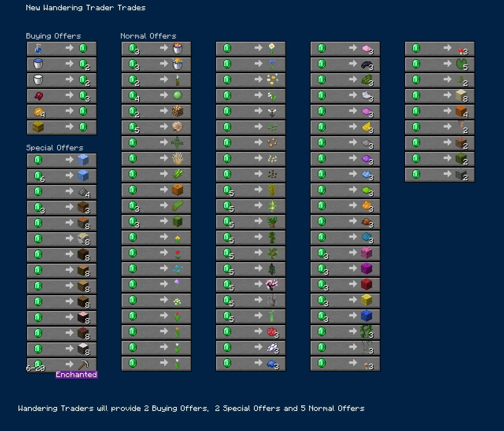This screenshot has height=431, width=504.
Task: Click the 6-20 emerald price of pickaxe
Action: point(35,368)
